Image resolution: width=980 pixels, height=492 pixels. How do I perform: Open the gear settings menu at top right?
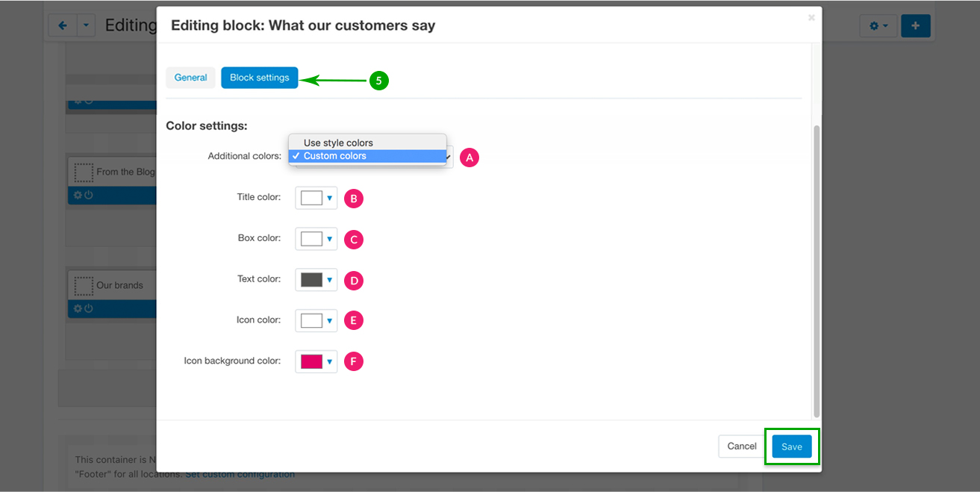878,26
